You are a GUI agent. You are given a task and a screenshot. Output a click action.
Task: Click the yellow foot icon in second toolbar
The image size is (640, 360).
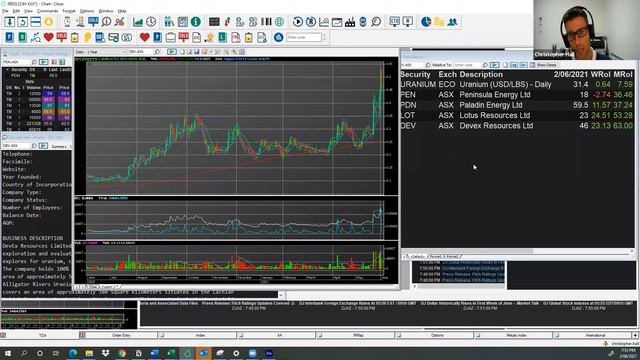pos(87,38)
